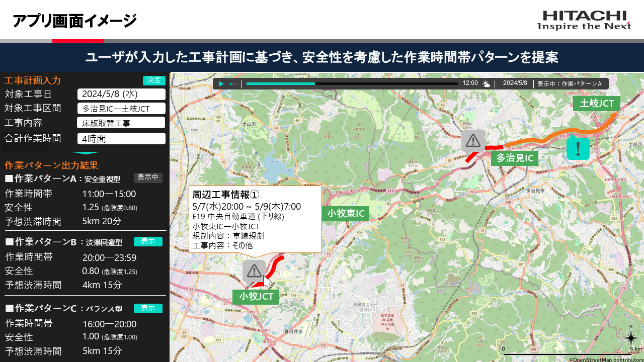Click the 決定 button
The image size is (644, 362).
[154, 80]
